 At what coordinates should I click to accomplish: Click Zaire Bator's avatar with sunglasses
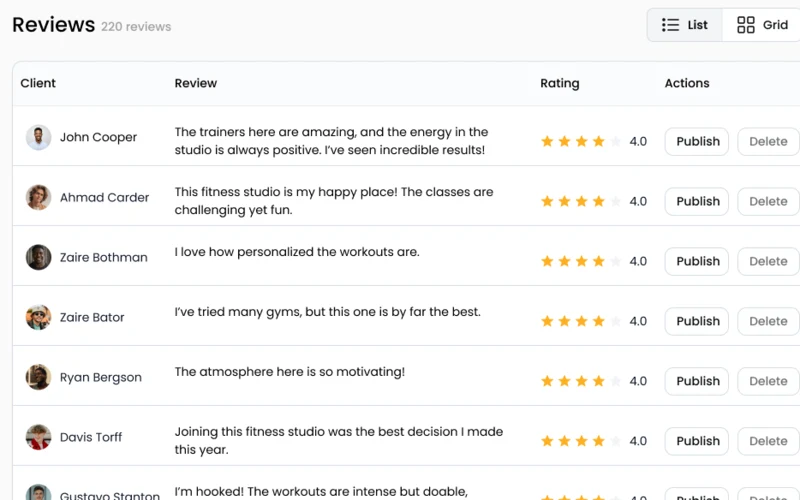38,317
